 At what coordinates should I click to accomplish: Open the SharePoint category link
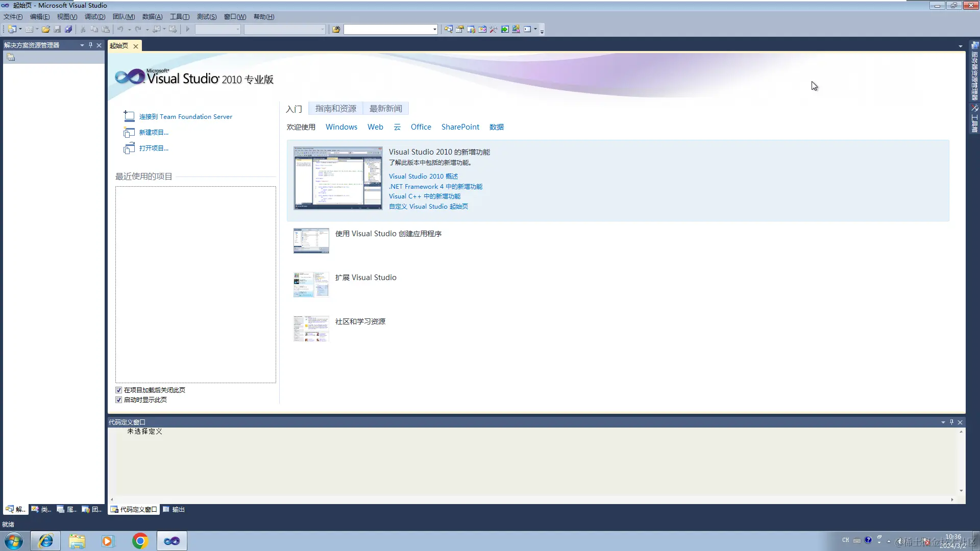(x=460, y=127)
